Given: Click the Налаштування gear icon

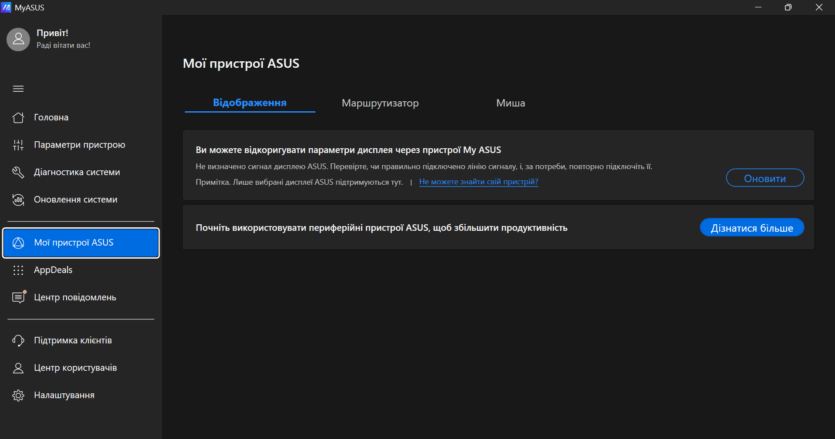Looking at the screenshot, I should point(18,395).
